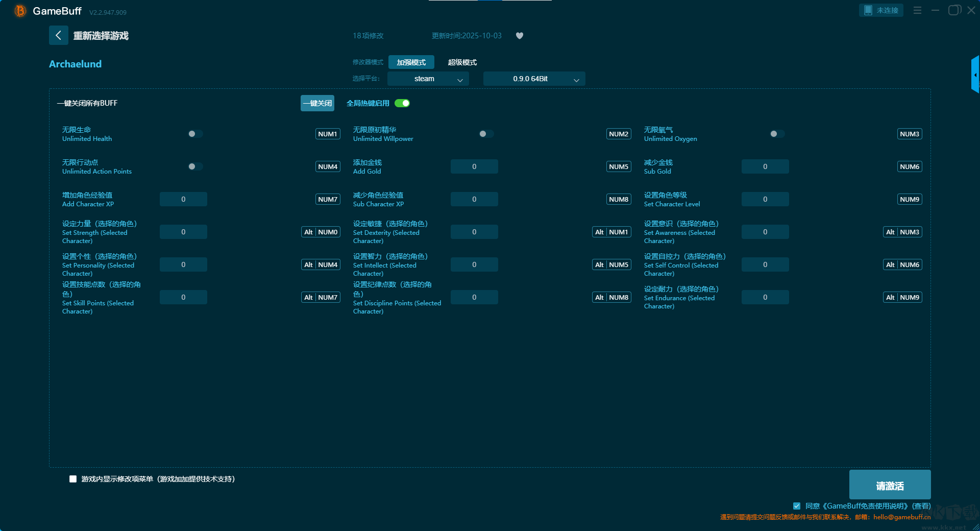Open the steam platform dropdown
This screenshot has height=531, width=980.
pyautogui.click(x=428, y=79)
